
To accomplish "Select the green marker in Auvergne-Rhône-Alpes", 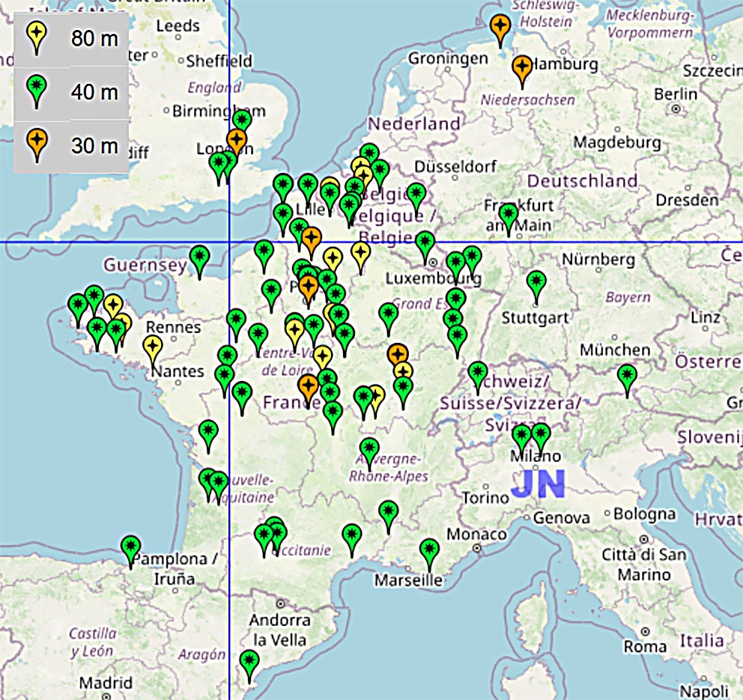I will click(369, 450).
